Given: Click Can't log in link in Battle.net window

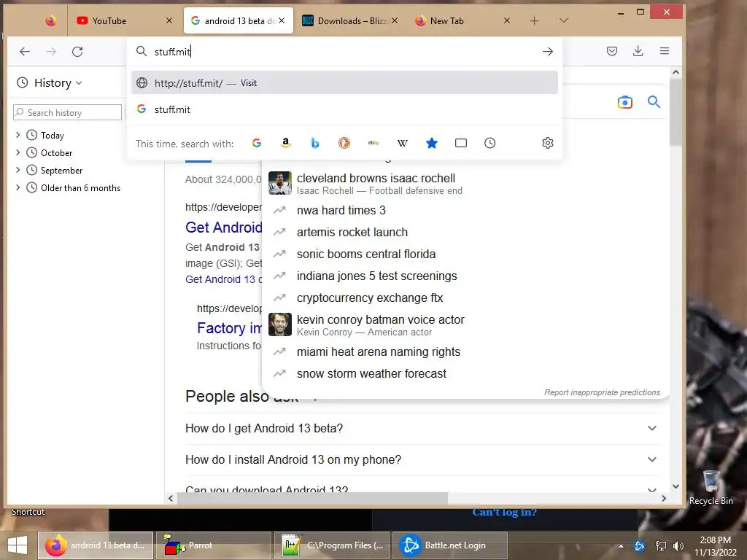Looking at the screenshot, I should click(504, 513).
